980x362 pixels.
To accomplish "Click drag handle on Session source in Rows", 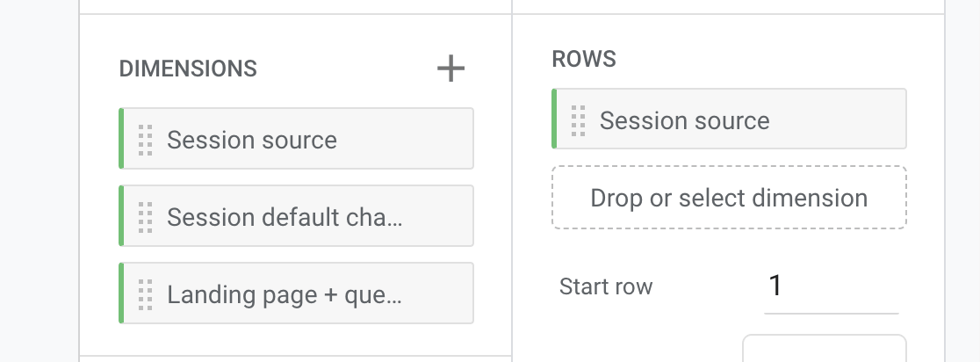I will pos(579,120).
